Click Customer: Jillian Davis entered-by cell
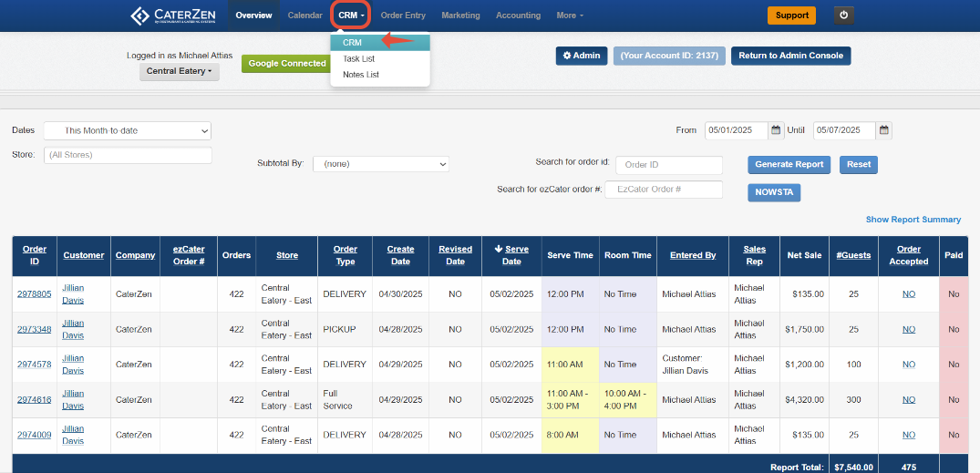 (693, 365)
